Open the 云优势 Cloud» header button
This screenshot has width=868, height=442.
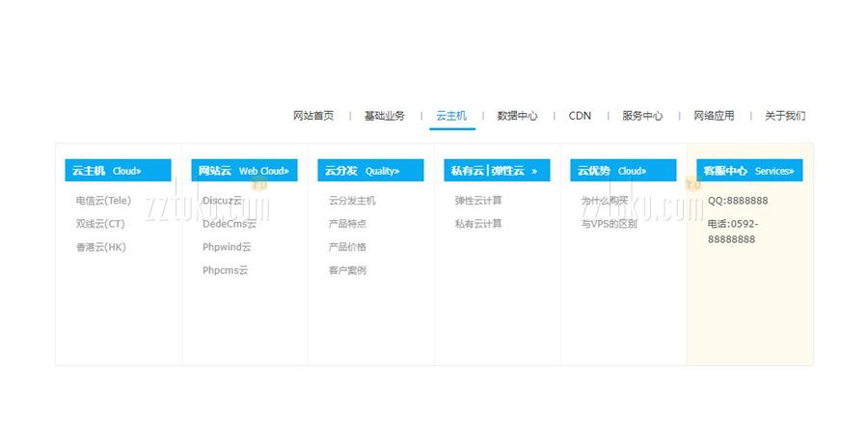coord(623,171)
